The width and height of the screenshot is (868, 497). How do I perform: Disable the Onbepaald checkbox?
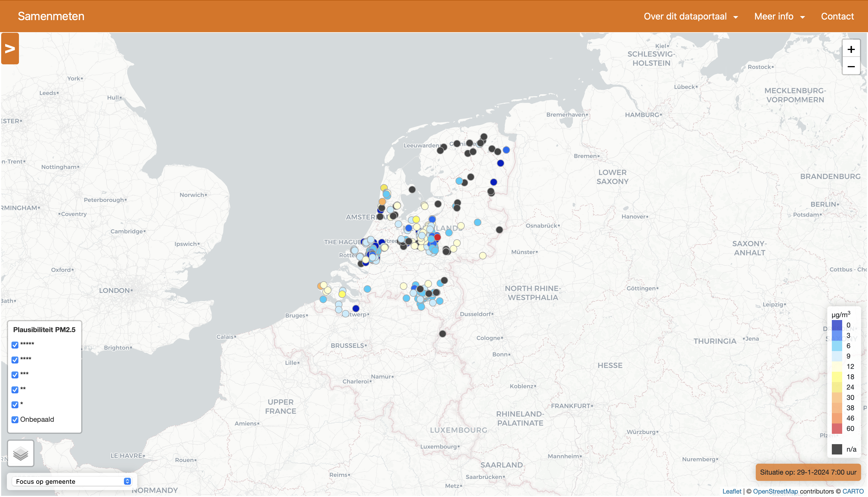coord(15,419)
